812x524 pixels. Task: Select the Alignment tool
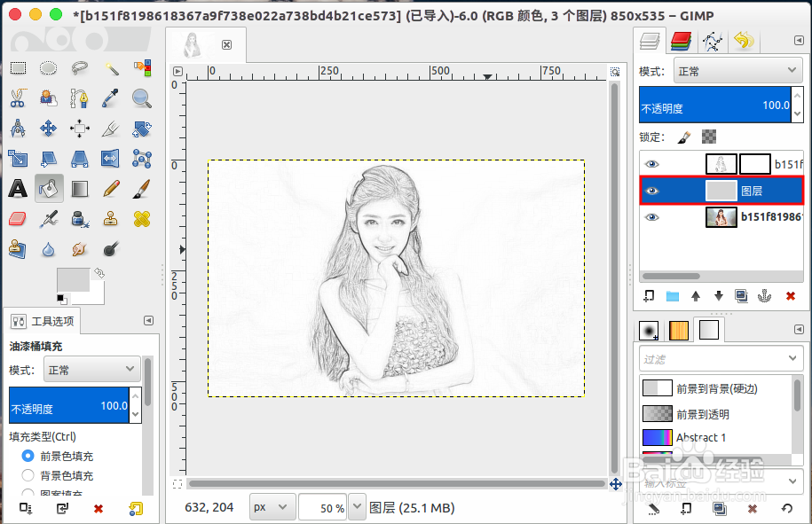(x=79, y=129)
